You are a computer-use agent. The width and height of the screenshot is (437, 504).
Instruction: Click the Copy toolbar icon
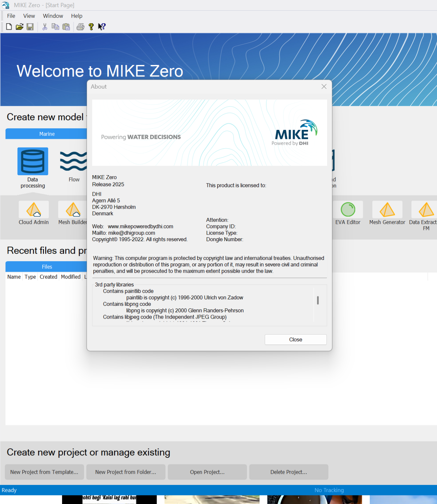pos(55,27)
